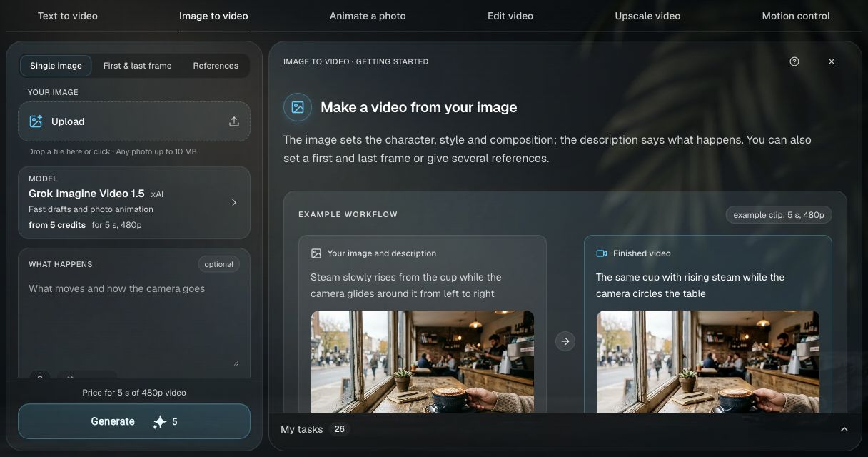Click in the What happens description field

click(x=134, y=321)
